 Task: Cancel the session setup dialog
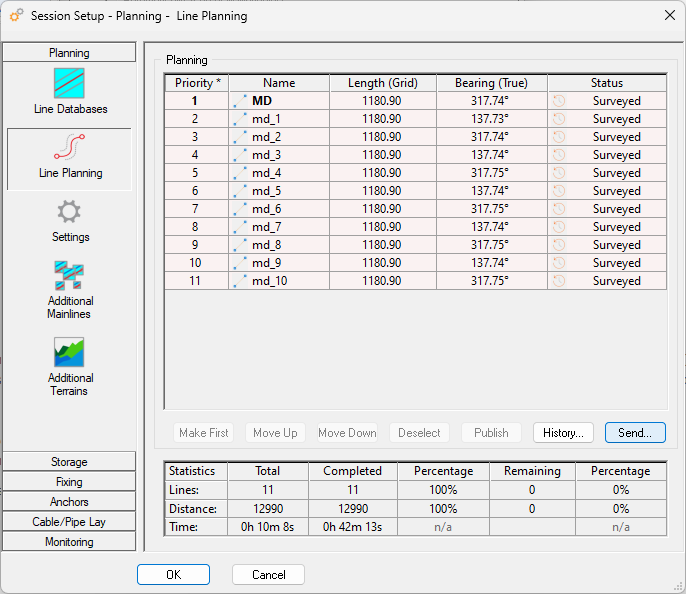[x=268, y=575]
